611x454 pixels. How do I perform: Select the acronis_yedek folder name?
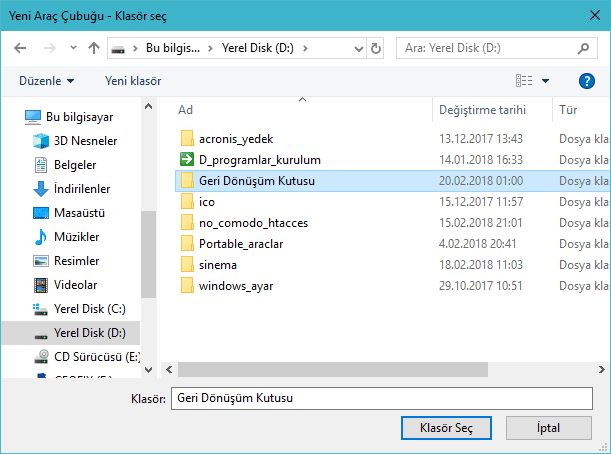[x=236, y=139]
